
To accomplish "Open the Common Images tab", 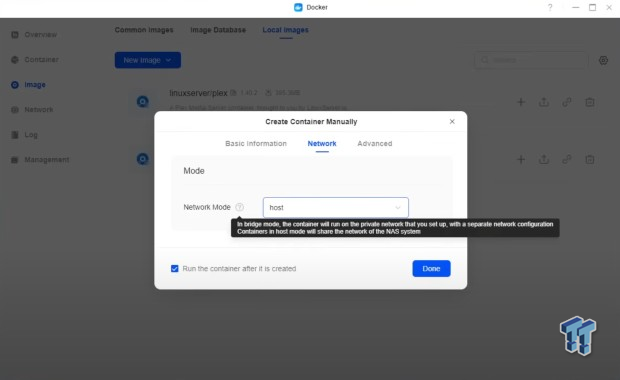I will (144, 30).
